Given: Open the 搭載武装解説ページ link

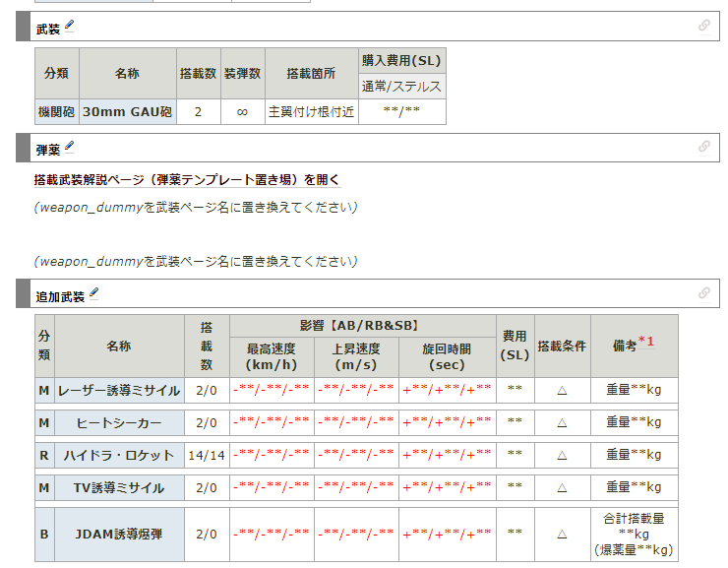Looking at the screenshot, I should click(x=187, y=180).
